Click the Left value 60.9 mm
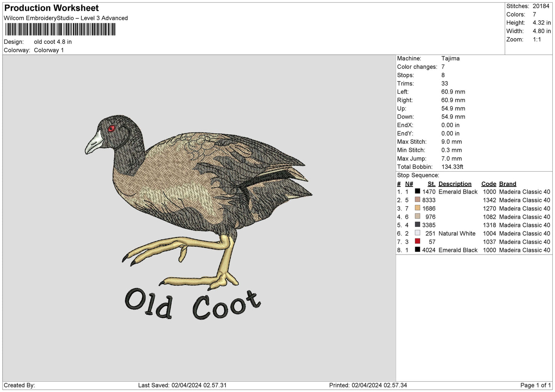This screenshot has width=555, height=392. coord(453,92)
